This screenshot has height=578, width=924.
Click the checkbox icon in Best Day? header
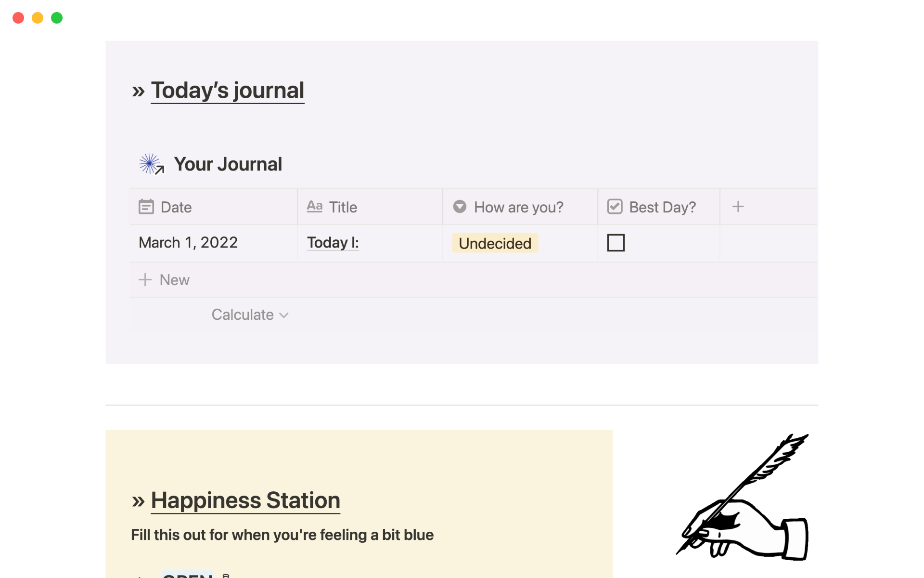615,207
